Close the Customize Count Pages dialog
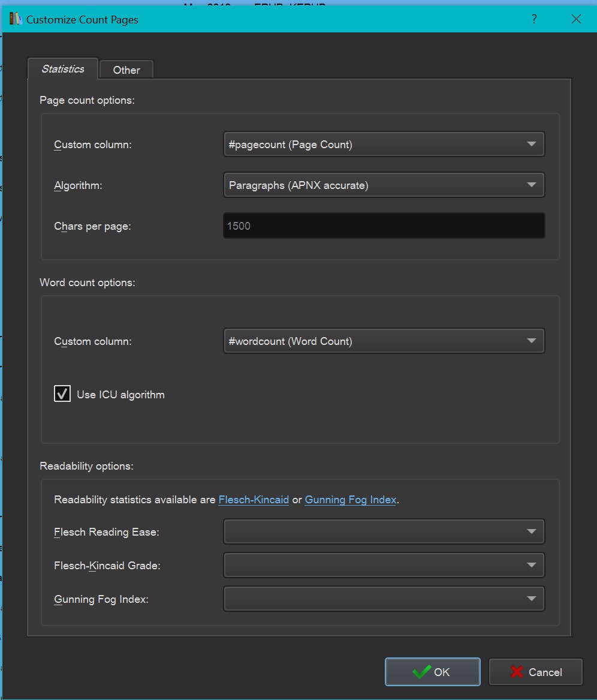 point(576,19)
